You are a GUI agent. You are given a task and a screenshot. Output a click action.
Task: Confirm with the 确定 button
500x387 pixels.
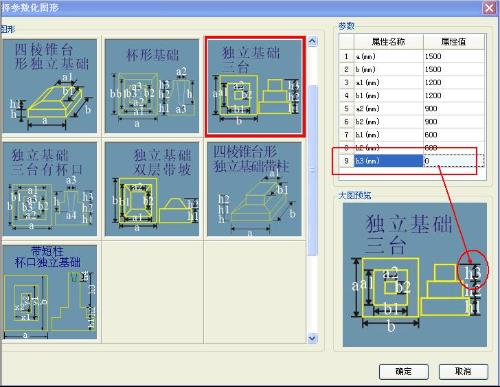coord(404,371)
